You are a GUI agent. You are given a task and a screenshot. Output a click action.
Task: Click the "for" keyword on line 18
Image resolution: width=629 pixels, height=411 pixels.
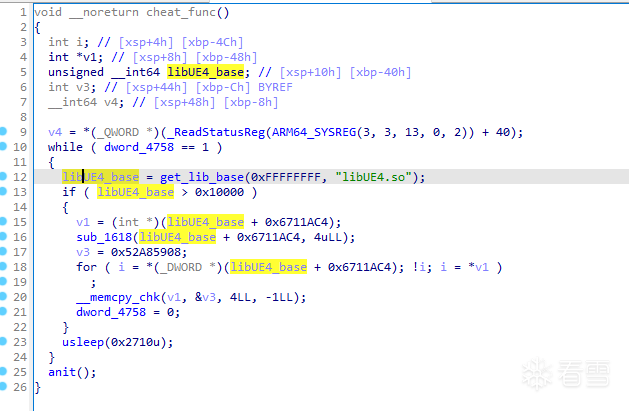tap(87, 267)
